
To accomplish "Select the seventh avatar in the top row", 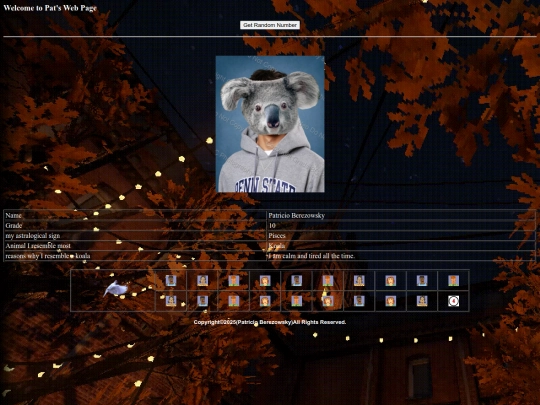I will coord(359,280).
